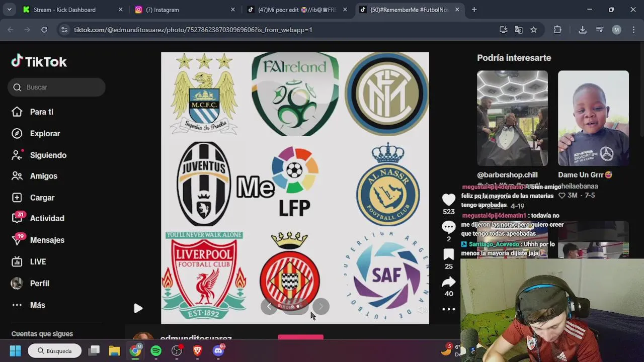Click the LIVE broadcast icon
Screen dimensions: 644x362
(17, 261)
